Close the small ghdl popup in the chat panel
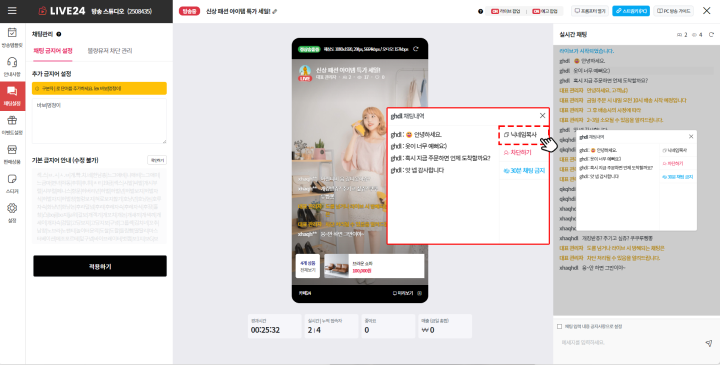Screen dimensions: 720x365 (x=691, y=136)
